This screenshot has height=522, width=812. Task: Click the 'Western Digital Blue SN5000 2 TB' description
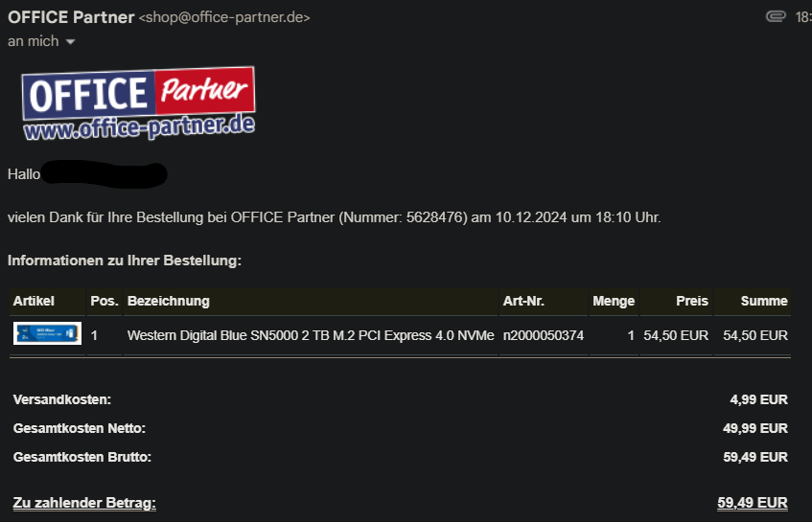(x=311, y=336)
